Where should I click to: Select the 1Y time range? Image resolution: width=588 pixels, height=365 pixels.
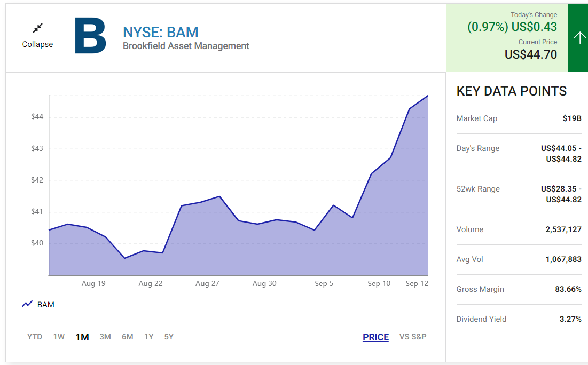coord(149,337)
